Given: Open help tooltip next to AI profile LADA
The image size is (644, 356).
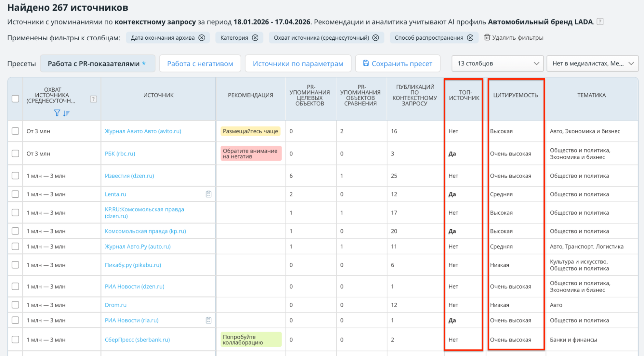Looking at the screenshot, I should (x=600, y=22).
